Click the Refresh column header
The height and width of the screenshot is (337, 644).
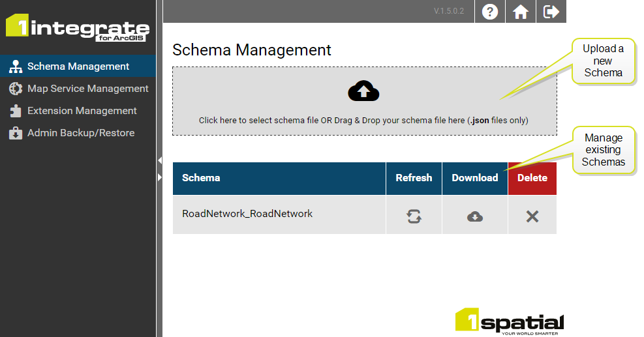point(414,178)
